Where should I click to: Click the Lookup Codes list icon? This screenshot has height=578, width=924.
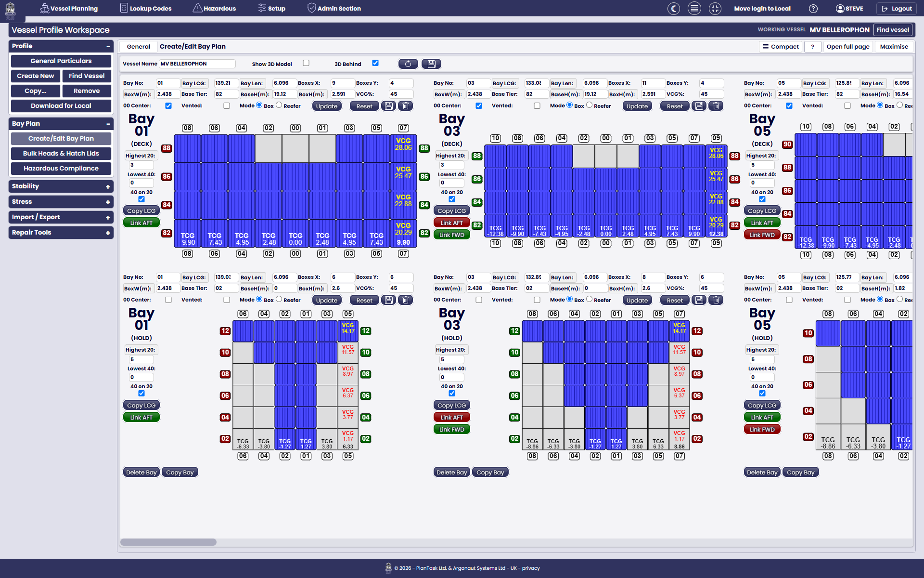(x=124, y=8)
